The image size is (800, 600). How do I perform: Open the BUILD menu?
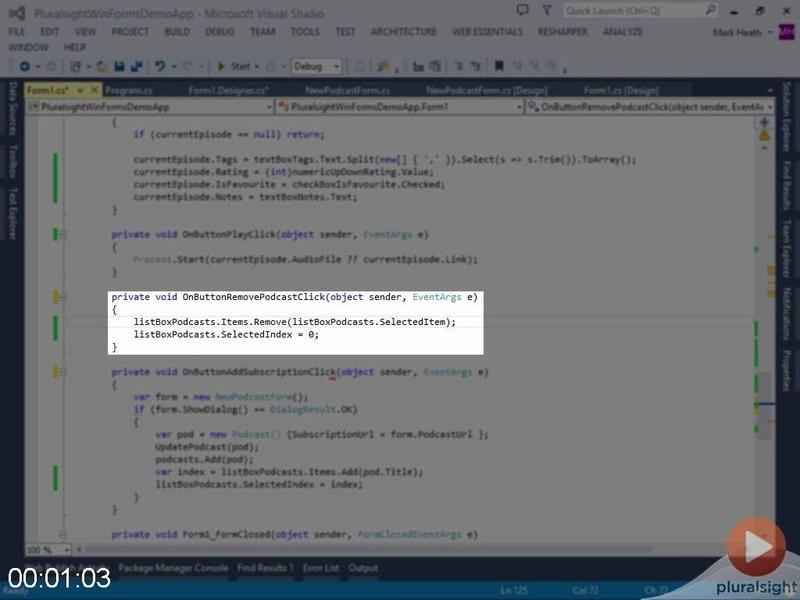click(177, 32)
